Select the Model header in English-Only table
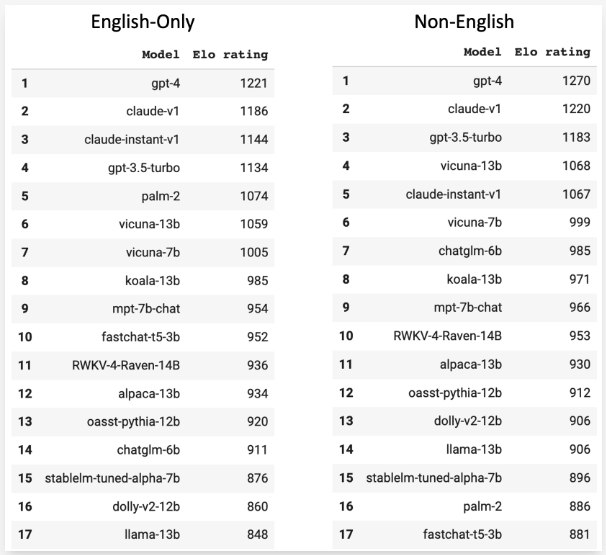Viewport: 606px width, 555px height. tap(160, 54)
